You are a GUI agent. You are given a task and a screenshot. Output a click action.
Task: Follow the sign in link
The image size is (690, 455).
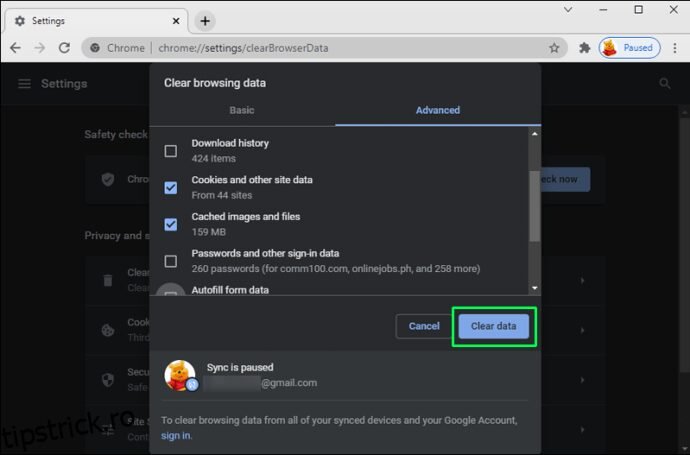point(176,435)
